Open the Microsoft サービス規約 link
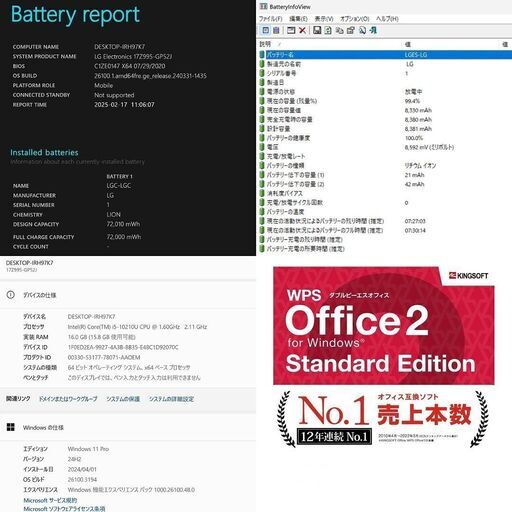The height and width of the screenshot is (512, 512). [x=50, y=500]
